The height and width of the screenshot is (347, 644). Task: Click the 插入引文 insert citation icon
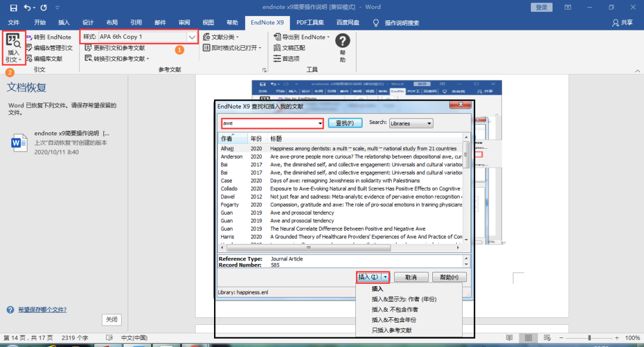pos(14,48)
